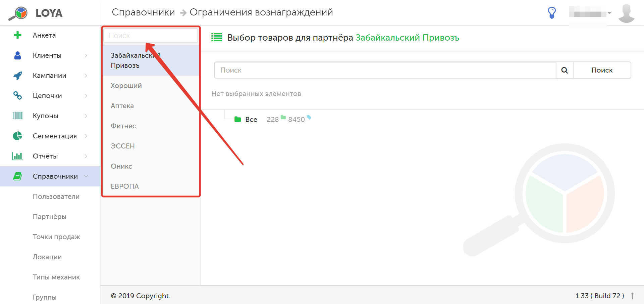Focus the products search input field
Viewport: 644px width, 304px height.
(385, 70)
